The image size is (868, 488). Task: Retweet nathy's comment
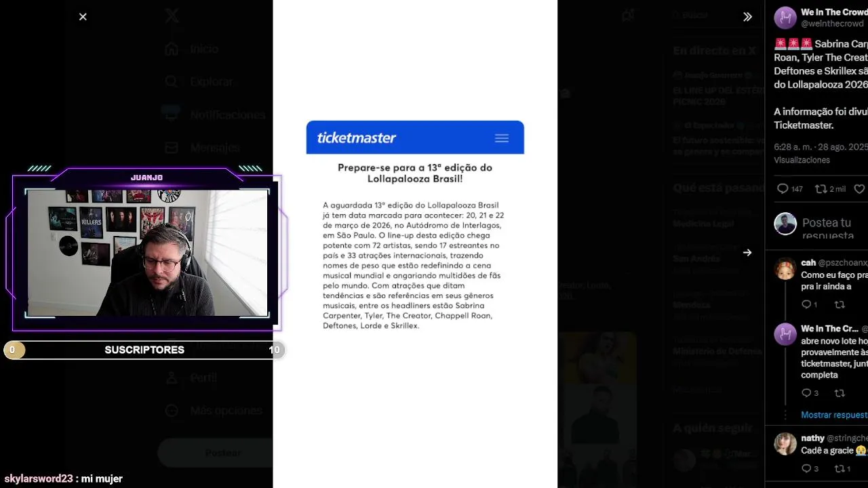point(842,468)
